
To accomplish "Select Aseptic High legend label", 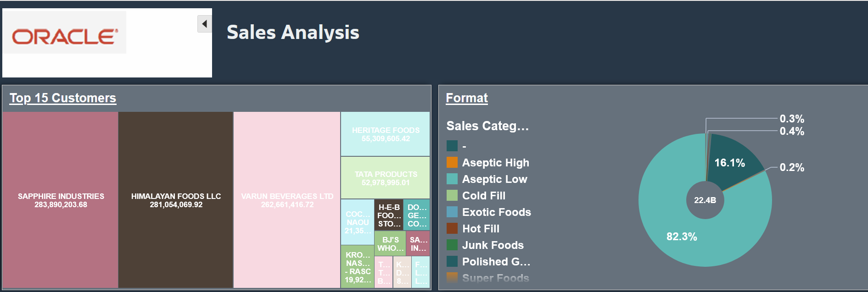I will pyautogui.click(x=496, y=163).
